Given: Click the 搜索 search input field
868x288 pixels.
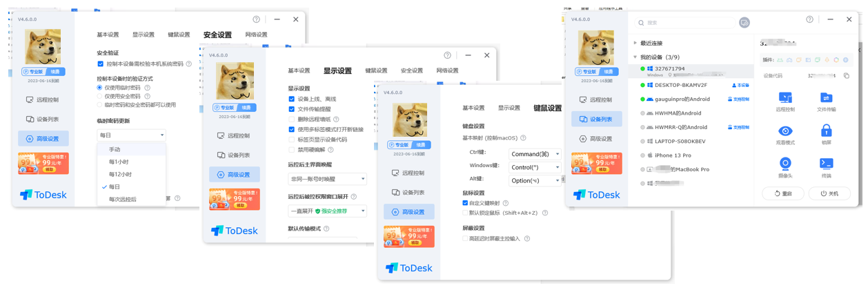Looking at the screenshot, I should (687, 23).
